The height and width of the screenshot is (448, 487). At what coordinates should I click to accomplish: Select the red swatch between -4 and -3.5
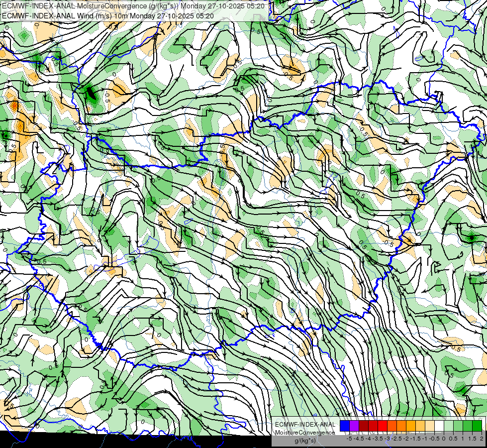[373, 426]
